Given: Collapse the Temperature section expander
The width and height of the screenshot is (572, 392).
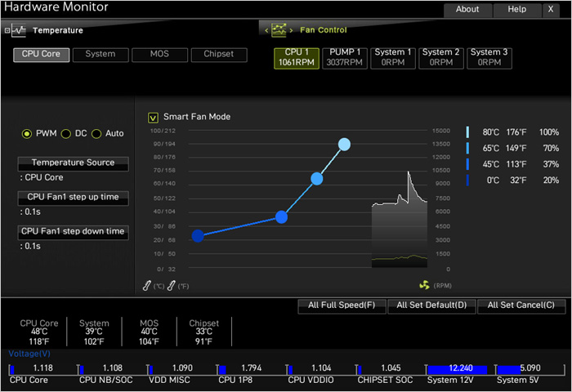Looking at the screenshot, I should (x=7, y=31).
